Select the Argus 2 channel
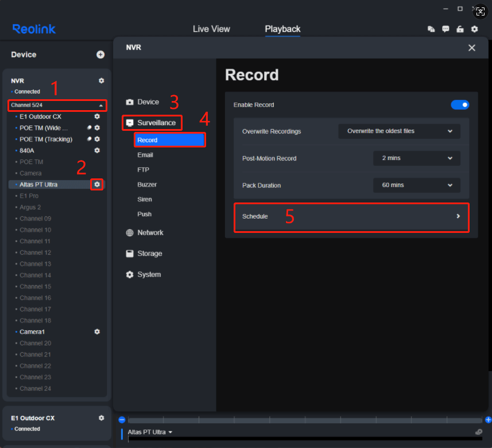492x448 pixels. coord(30,207)
